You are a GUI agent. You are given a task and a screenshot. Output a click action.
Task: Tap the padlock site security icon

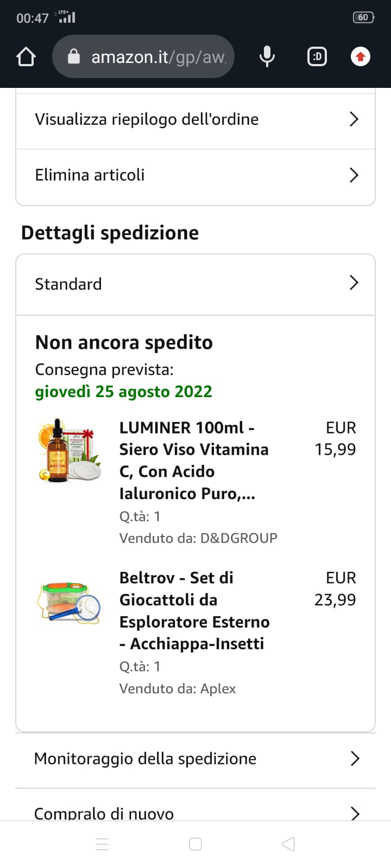tap(74, 57)
